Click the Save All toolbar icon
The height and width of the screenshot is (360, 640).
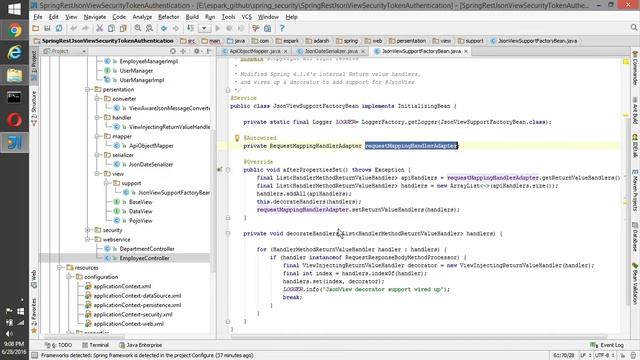tap(47, 28)
